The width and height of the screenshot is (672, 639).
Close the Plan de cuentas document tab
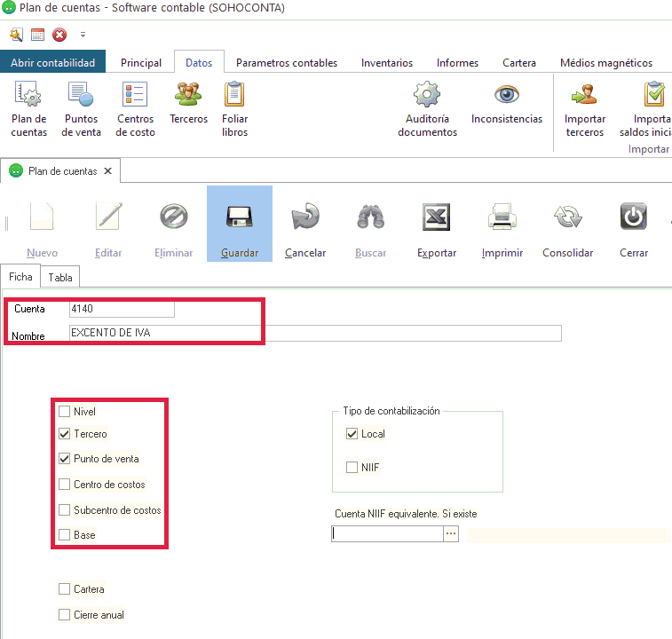[x=107, y=170]
